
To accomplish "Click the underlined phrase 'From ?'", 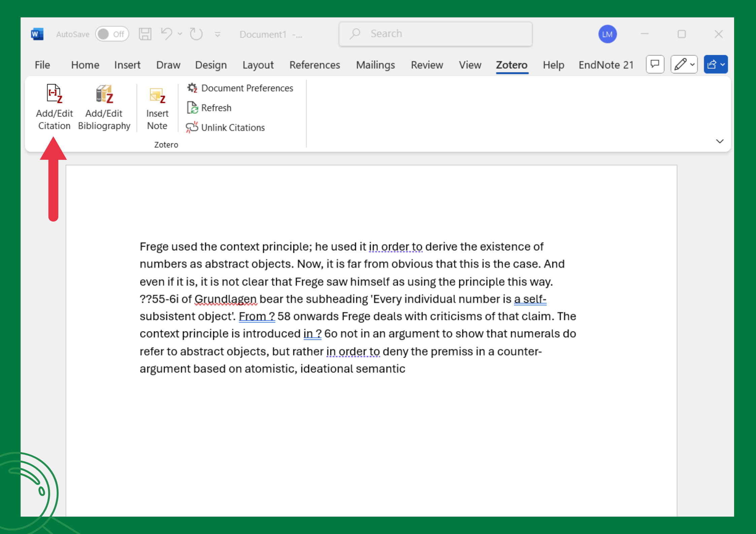I will pos(257,316).
